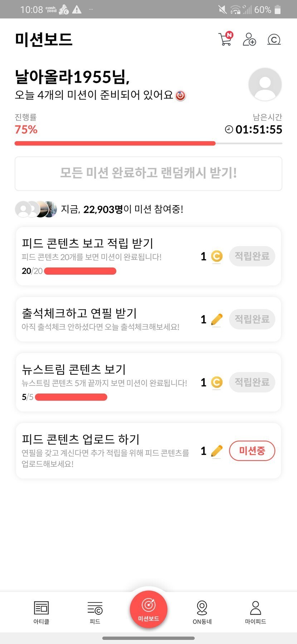Open the ON동네 tab

pyautogui.click(x=202, y=612)
